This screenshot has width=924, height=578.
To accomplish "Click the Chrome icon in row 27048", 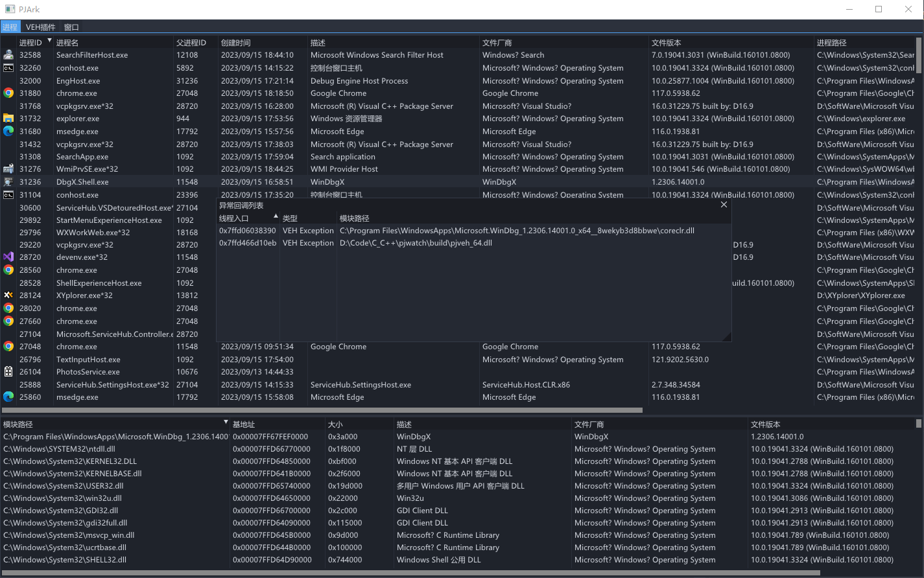I will point(8,347).
